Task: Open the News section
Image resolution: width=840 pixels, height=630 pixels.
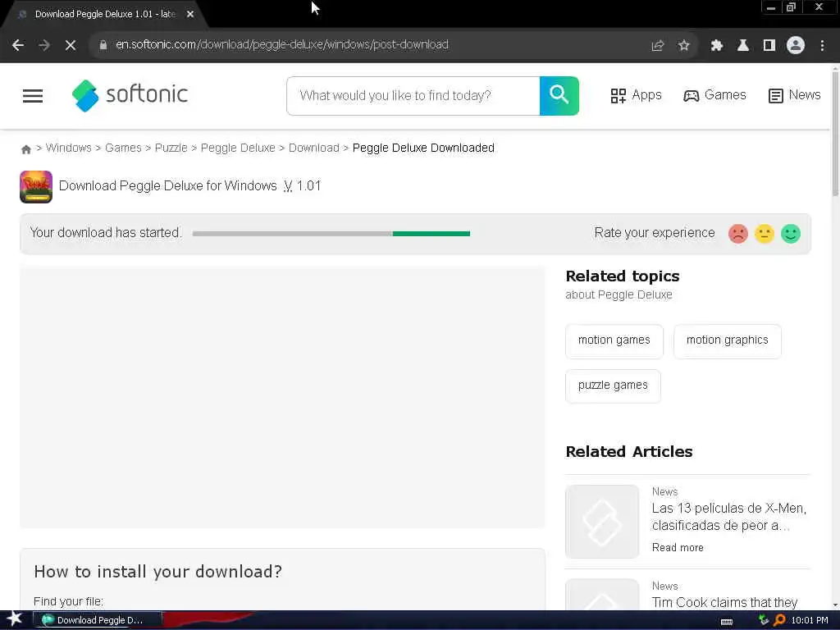Action: (x=794, y=95)
